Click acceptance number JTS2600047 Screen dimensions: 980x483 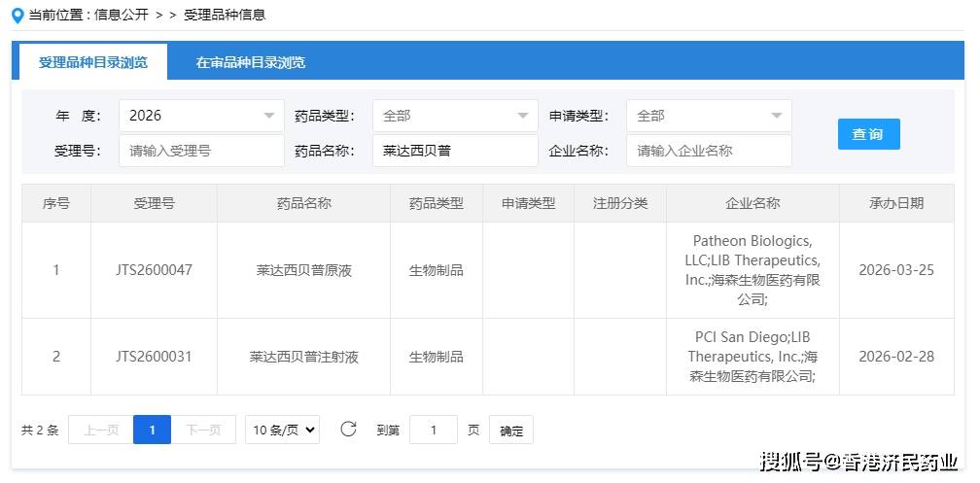(x=154, y=270)
